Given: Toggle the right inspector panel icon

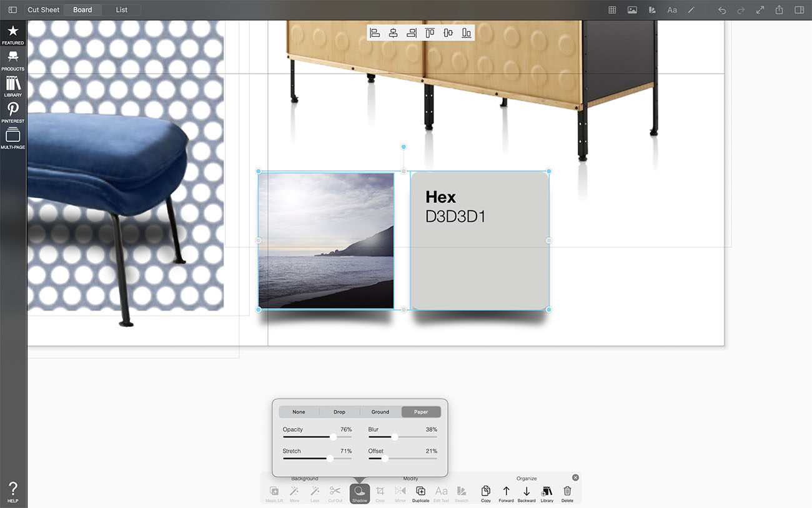Looking at the screenshot, I should coord(799,10).
